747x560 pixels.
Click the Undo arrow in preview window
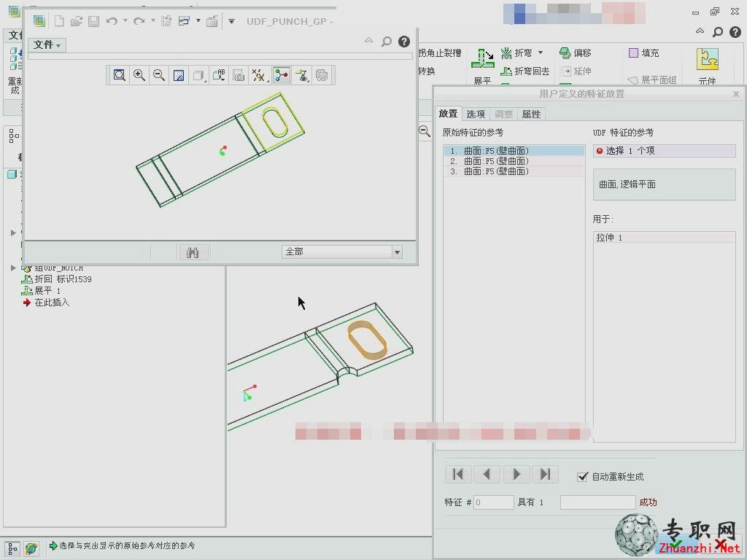point(112,21)
